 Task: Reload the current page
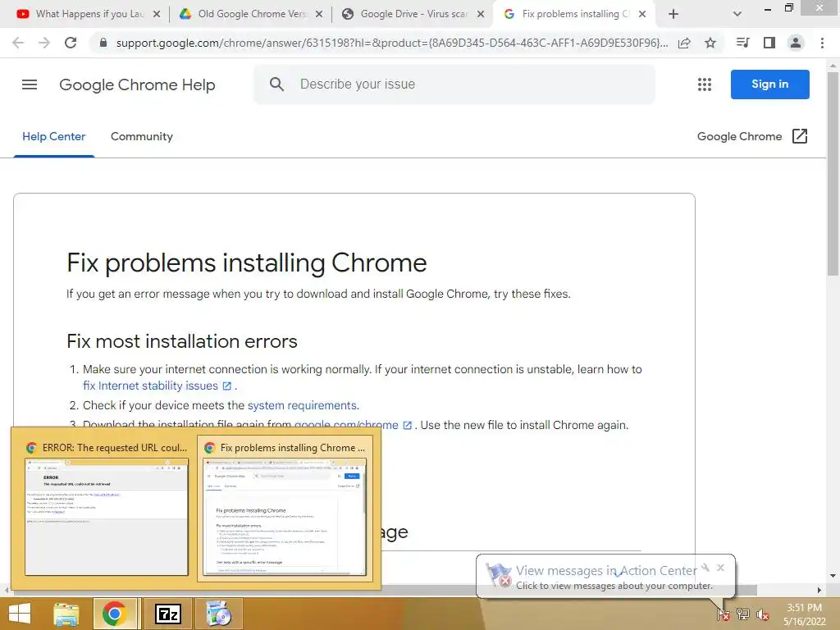pyautogui.click(x=71, y=43)
